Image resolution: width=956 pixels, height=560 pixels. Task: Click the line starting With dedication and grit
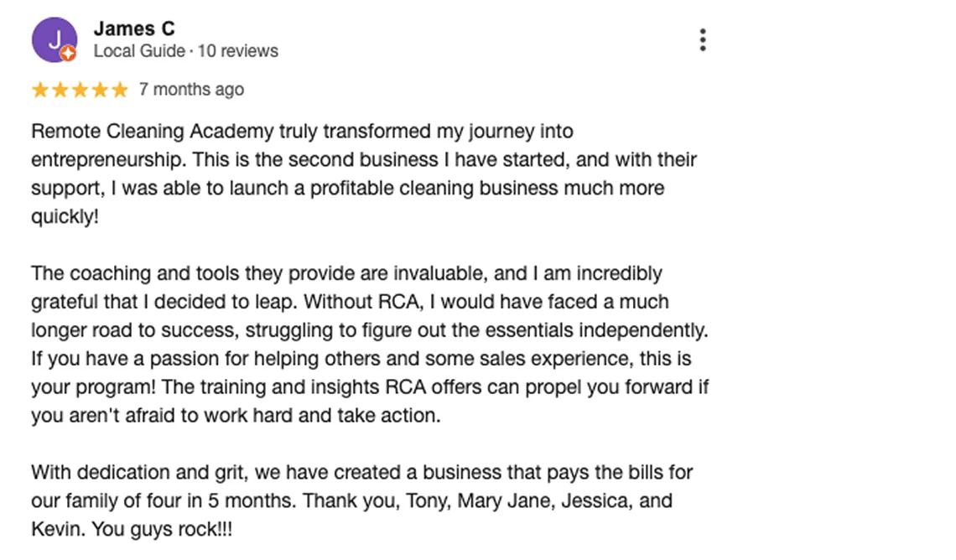361,473
